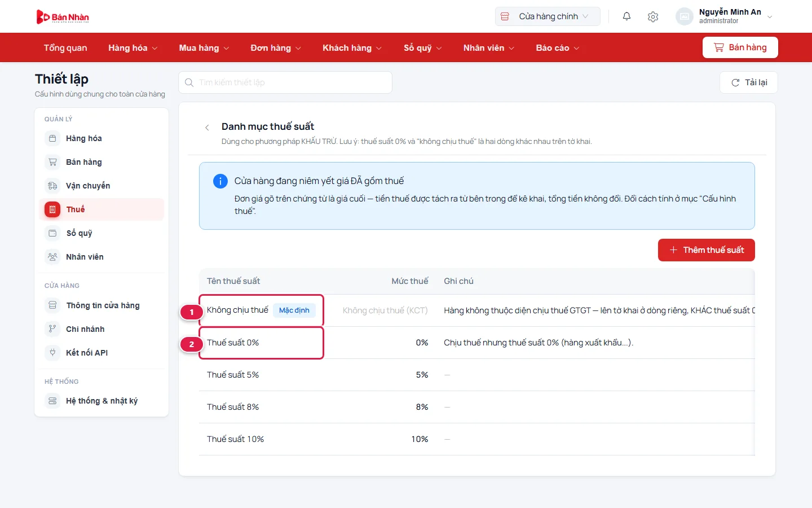Click the Ghi chú column header
The height and width of the screenshot is (508, 812).
(x=458, y=281)
